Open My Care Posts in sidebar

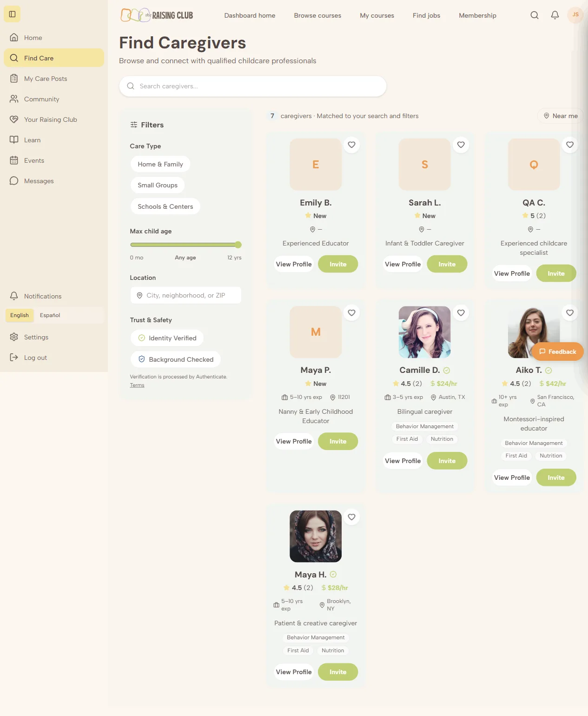point(54,79)
